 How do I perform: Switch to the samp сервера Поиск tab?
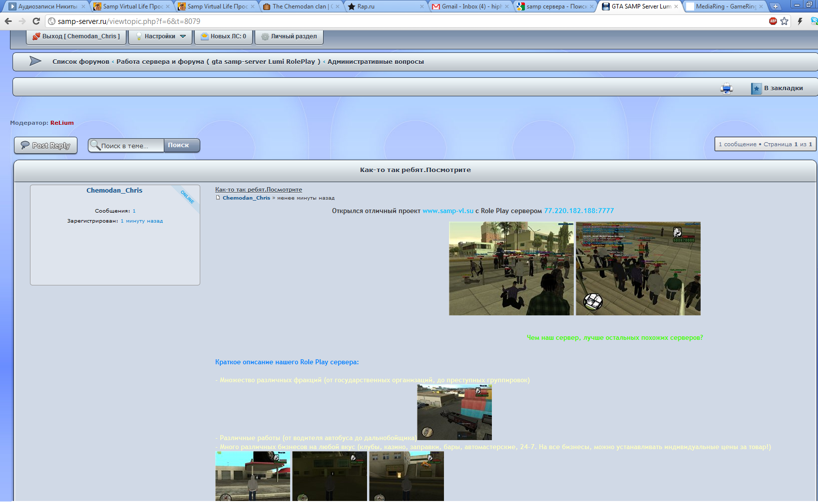(x=554, y=6)
